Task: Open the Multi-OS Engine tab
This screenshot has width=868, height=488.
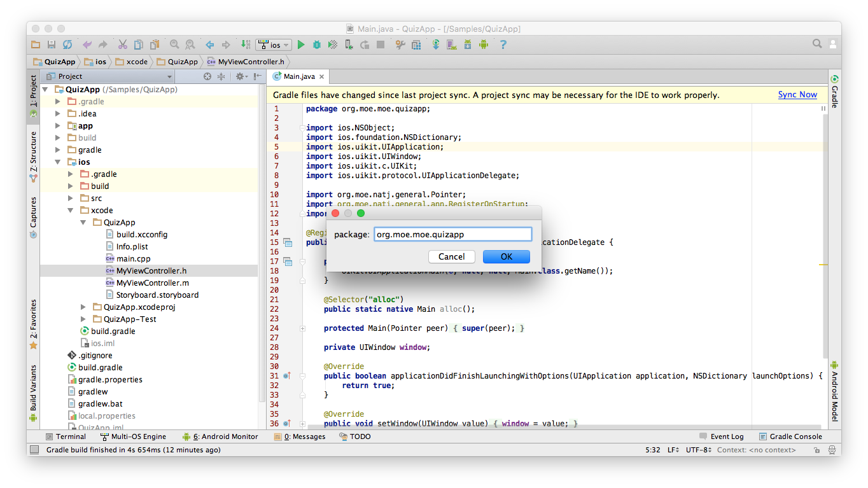Action: 134,436
